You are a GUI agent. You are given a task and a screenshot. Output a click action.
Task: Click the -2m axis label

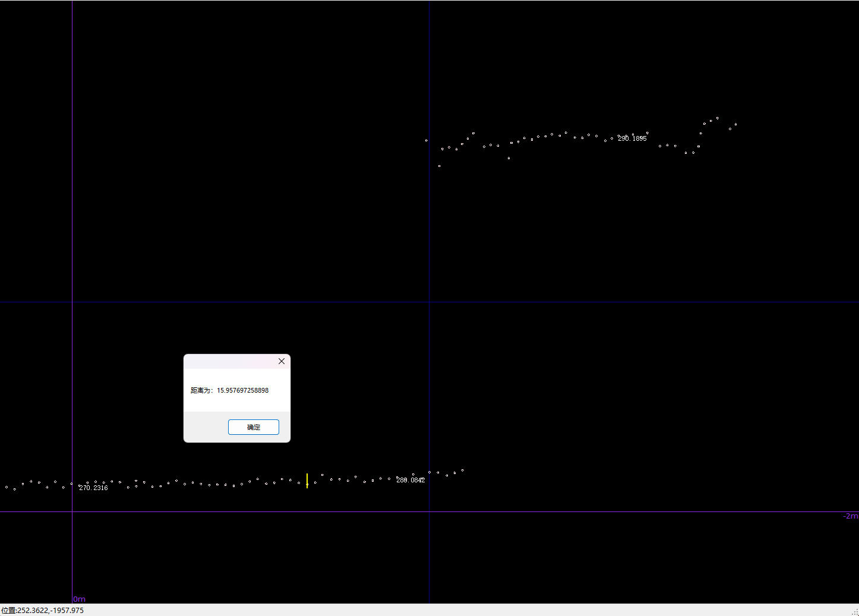[x=850, y=516]
